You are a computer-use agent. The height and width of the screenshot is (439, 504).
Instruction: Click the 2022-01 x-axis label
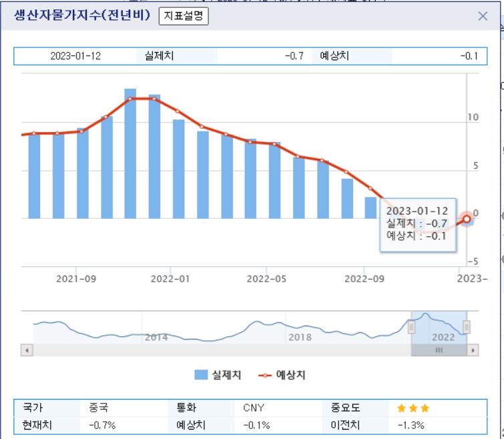pos(170,279)
